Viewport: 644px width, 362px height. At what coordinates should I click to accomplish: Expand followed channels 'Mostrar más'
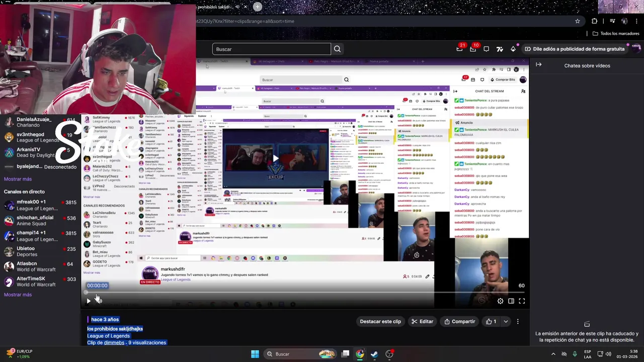tap(18, 179)
